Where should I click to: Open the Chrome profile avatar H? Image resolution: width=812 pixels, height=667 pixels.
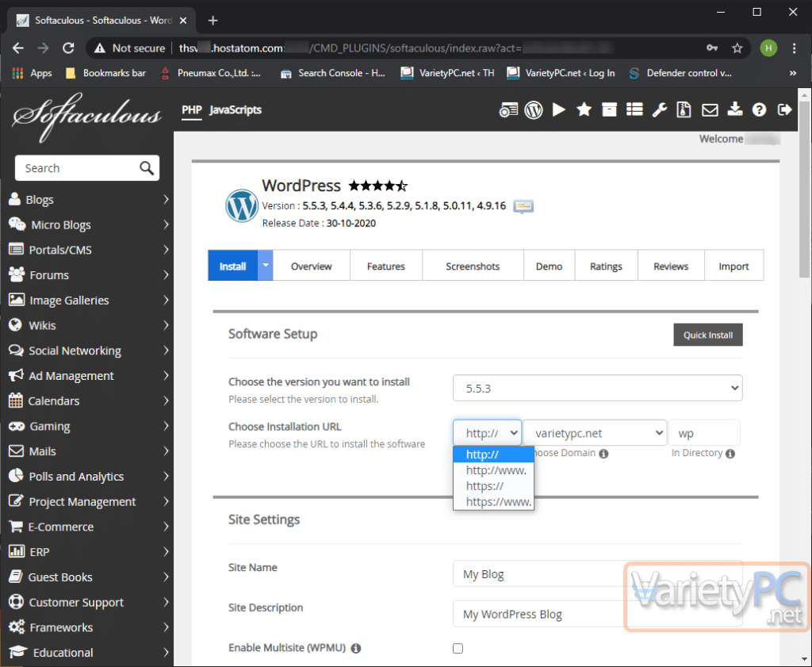point(768,48)
